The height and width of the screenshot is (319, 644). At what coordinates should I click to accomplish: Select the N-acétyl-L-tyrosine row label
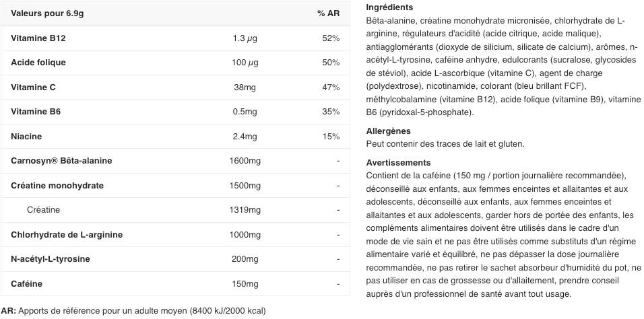(x=51, y=259)
